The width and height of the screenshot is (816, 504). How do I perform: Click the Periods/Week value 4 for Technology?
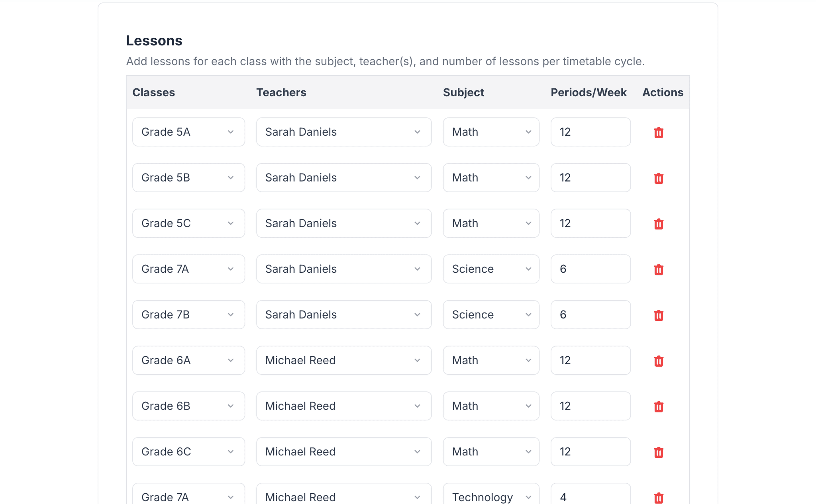590,496
